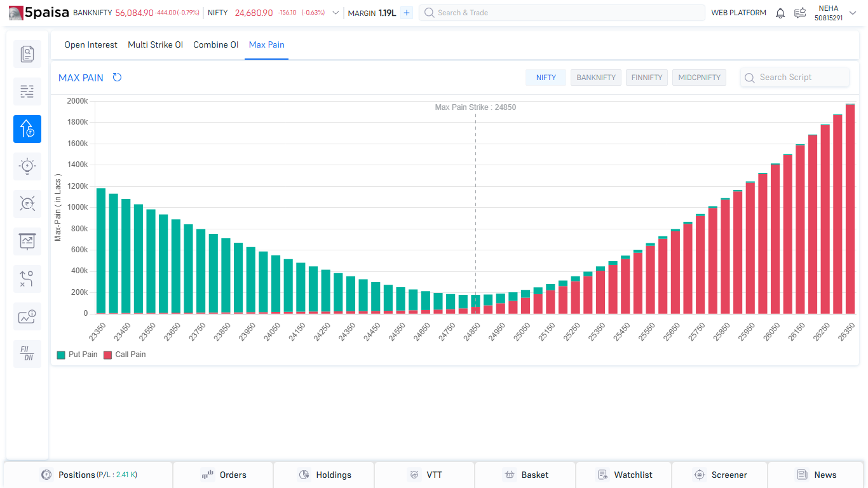Switch to the Multi Strike OI tab
The width and height of the screenshot is (868, 488).
tap(156, 45)
